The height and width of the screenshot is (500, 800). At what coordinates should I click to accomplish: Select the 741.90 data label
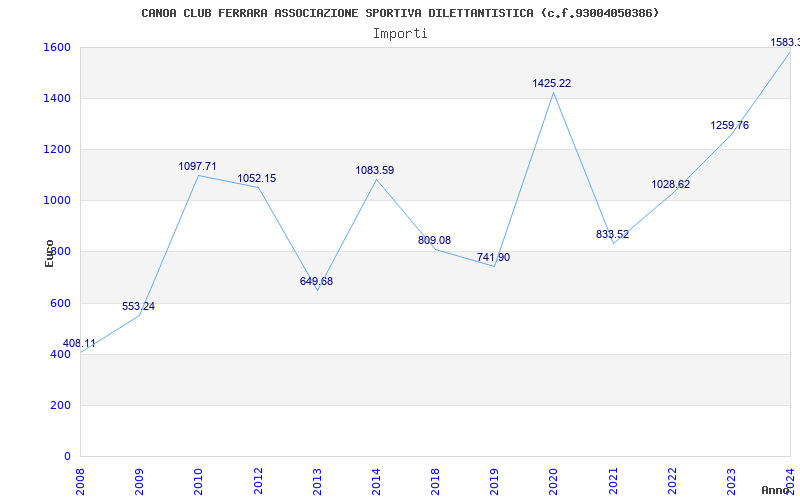pos(493,258)
